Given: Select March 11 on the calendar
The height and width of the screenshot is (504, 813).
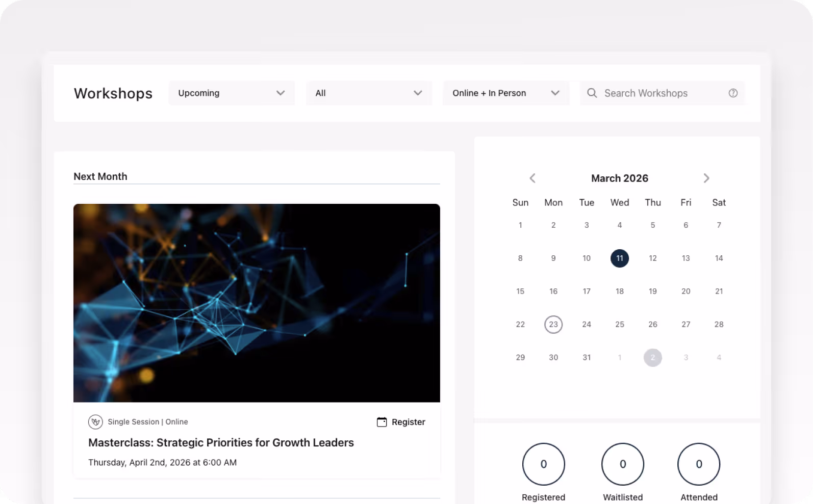Looking at the screenshot, I should point(620,258).
